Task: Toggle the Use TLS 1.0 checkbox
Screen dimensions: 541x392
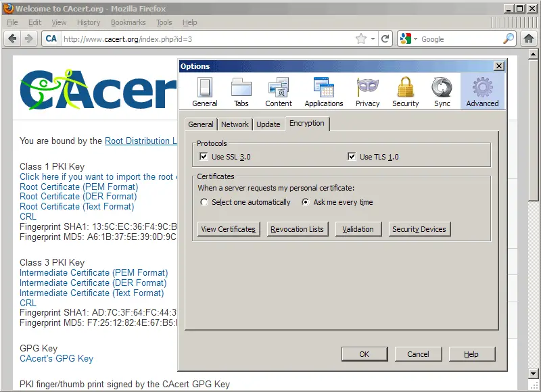Action: pos(352,157)
